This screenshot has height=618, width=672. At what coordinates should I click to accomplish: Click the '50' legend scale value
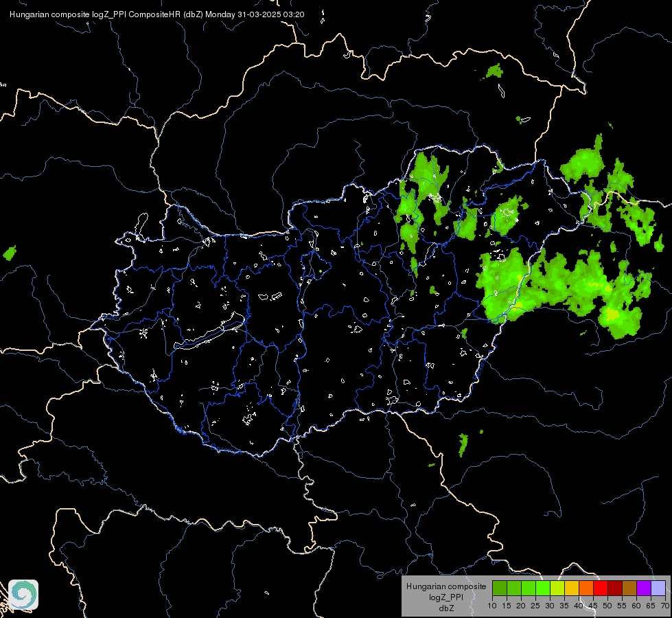click(x=607, y=606)
